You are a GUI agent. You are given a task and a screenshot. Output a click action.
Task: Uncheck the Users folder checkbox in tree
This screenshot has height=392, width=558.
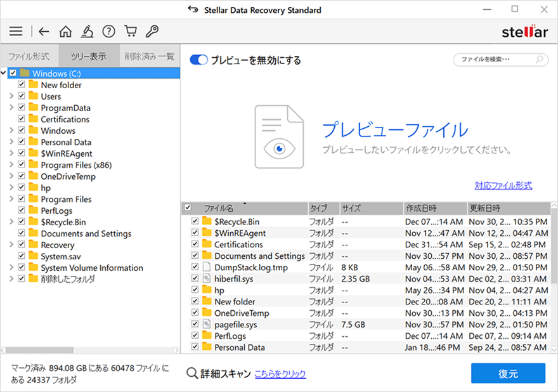(x=22, y=96)
